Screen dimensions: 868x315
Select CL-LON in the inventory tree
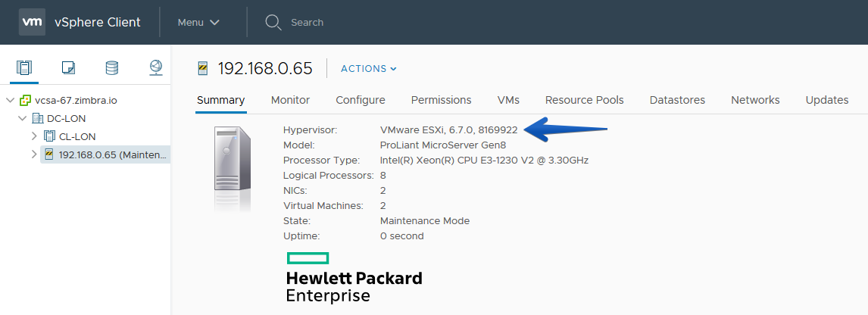point(77,136)
